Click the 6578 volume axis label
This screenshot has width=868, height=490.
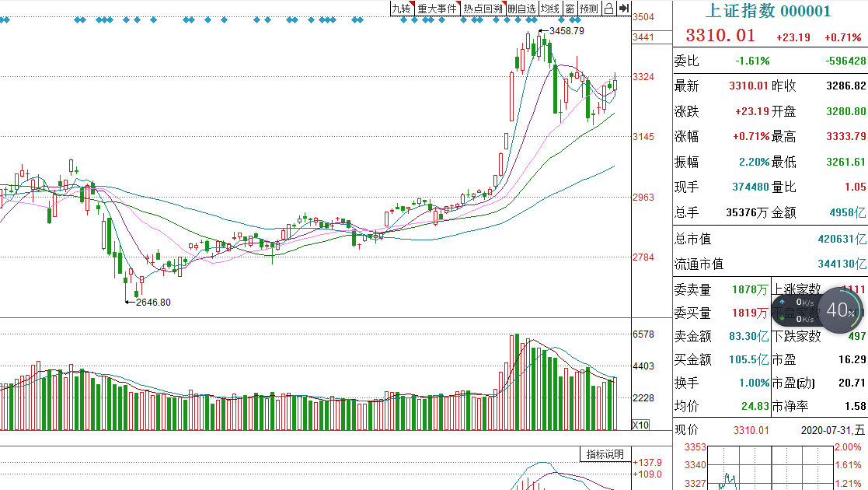(643, 334)
